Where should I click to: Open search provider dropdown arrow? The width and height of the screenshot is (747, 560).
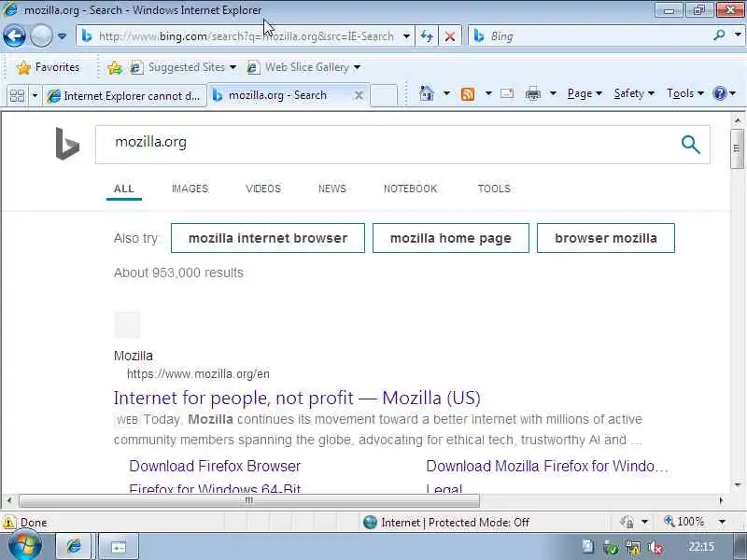pos(738,35)
